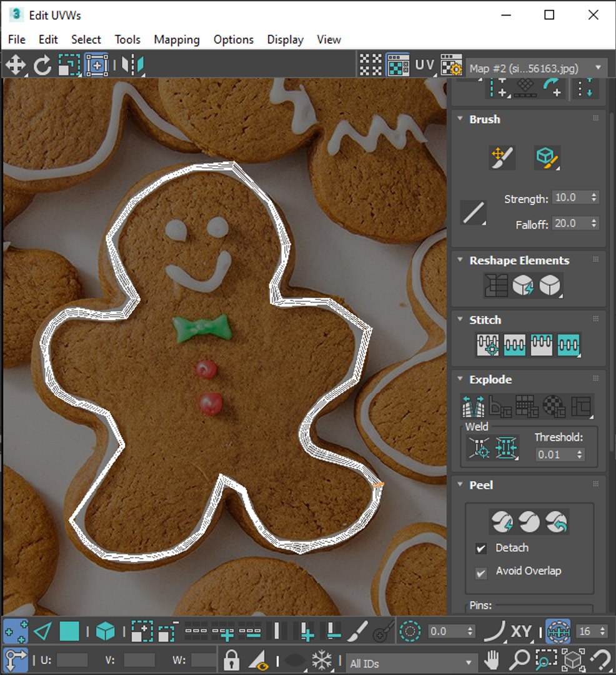The image size is (616, 675).
Task: Switch to Polygon sub-object mode
Action: (x=69, y=632)
